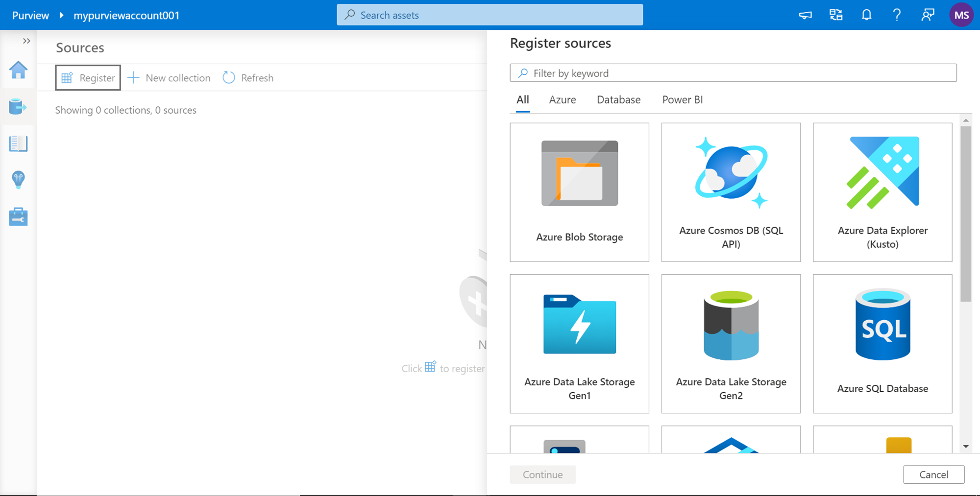Screen dimensions: 980x496
Task: Expand the left navigation pane chevrons
Action: pos(26,41)
